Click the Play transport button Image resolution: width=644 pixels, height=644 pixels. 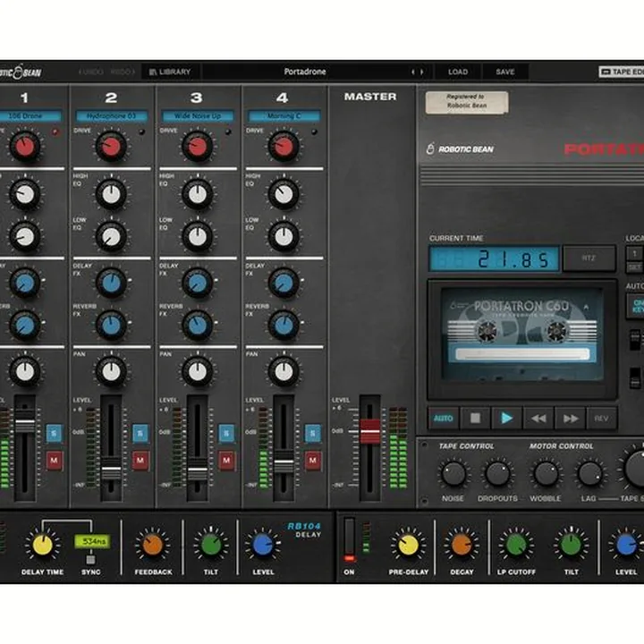[507, 418]
